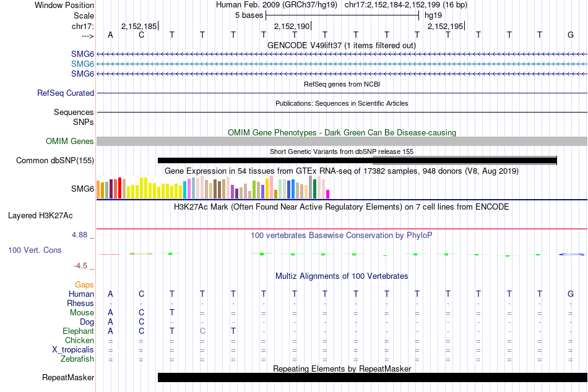Click the -4.5 PhyloP lower scale value
The width and height of the screenshot is (588, 392).
coord(80,266)
